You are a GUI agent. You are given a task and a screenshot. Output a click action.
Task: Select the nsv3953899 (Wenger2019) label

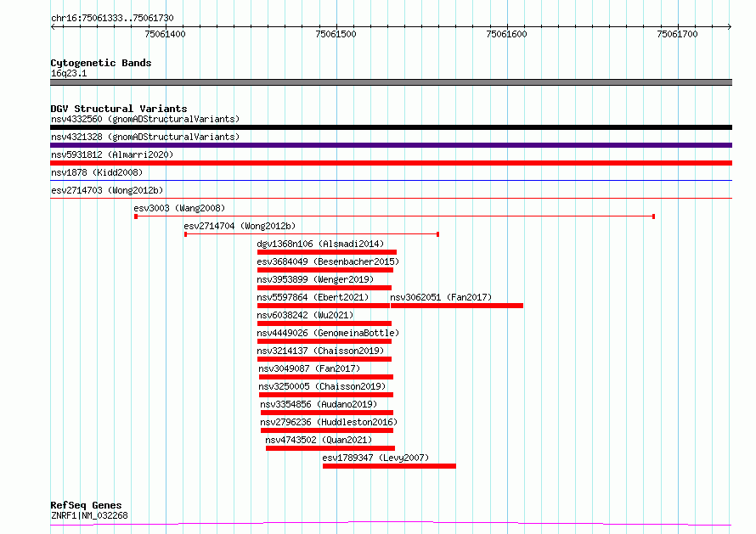click(x=315, y=279)
